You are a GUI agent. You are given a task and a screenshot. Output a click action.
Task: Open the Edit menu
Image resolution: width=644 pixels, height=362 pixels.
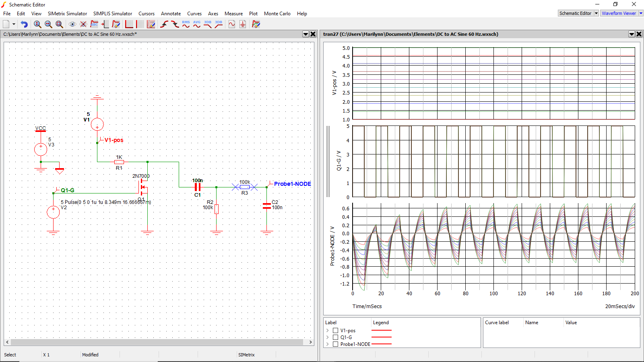click(x=21, y=14)
